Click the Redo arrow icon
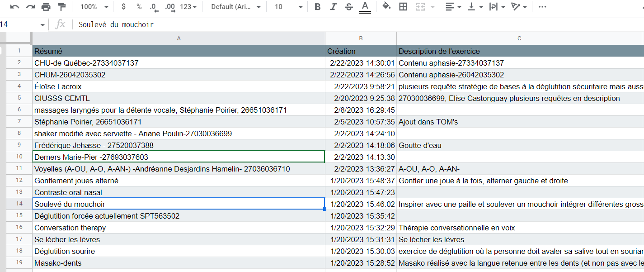This screenshot has height=272, width=644. (x=30, y=7)
